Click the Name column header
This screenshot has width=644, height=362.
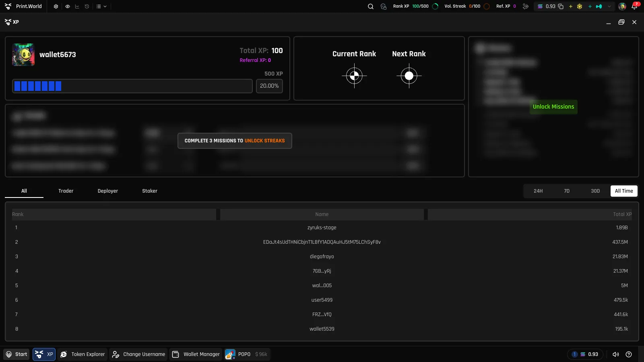pos(322,214)
